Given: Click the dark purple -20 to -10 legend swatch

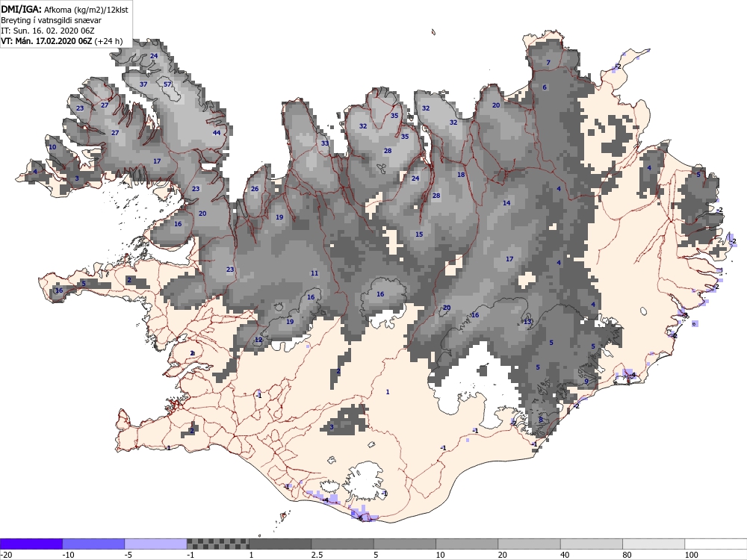Looking at the screenshot, I should [x=31, y=544].
